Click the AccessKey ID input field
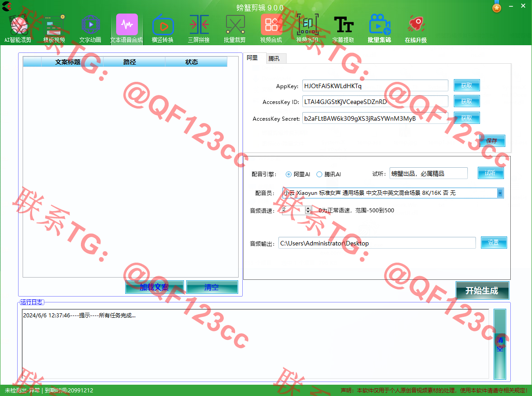The width and height of the screenshot is (532, 396). pyautogui.click(x=375, y=101)
